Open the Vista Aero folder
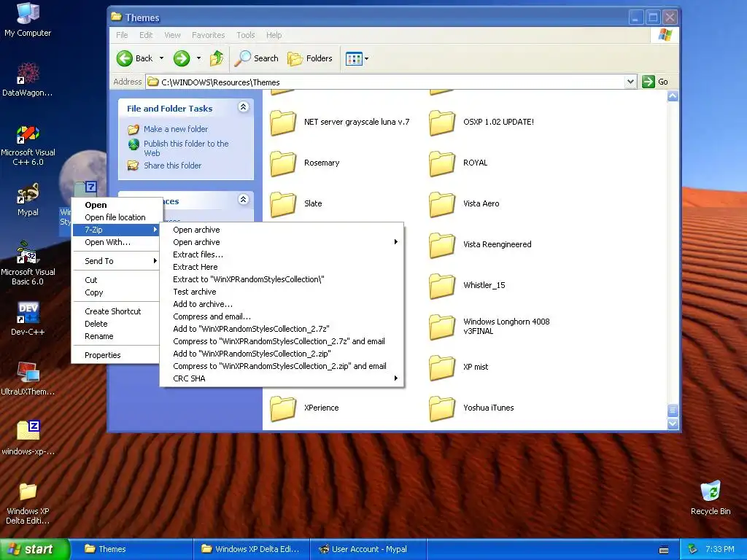The image size is (747, 560). point(465,204)
